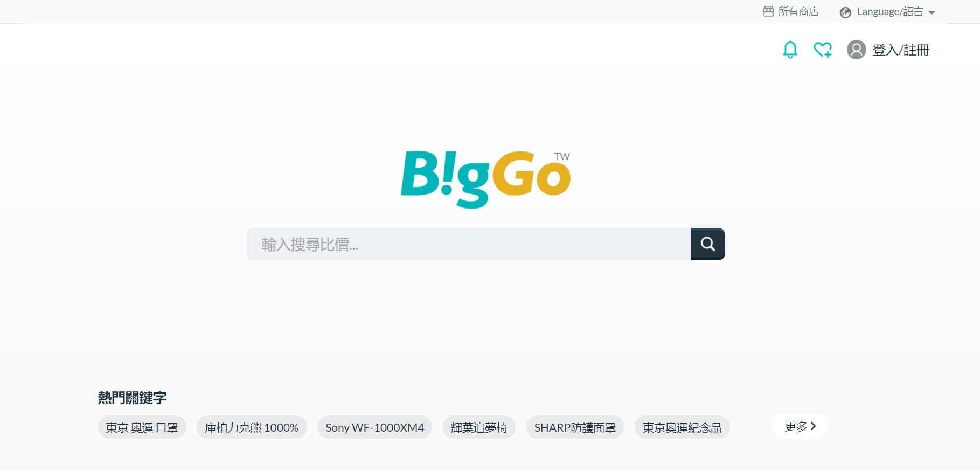980x471 pixels.
Task: Select the 東京 奧運 口罩 keyword chip
Action: pyautogui.click(x=142, y=427)
